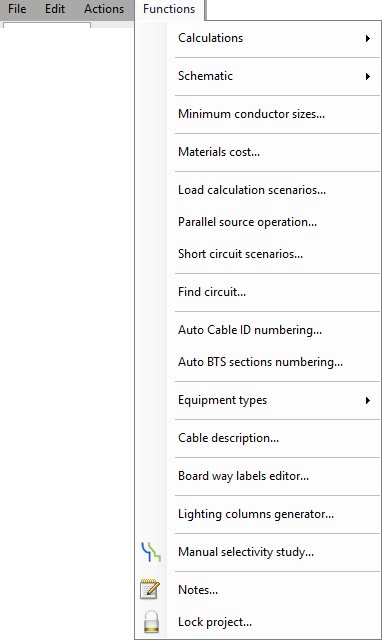Viewport: 382px width, 640px height.
Task: Open Load calculation scenarios
Action: point(252,190)
